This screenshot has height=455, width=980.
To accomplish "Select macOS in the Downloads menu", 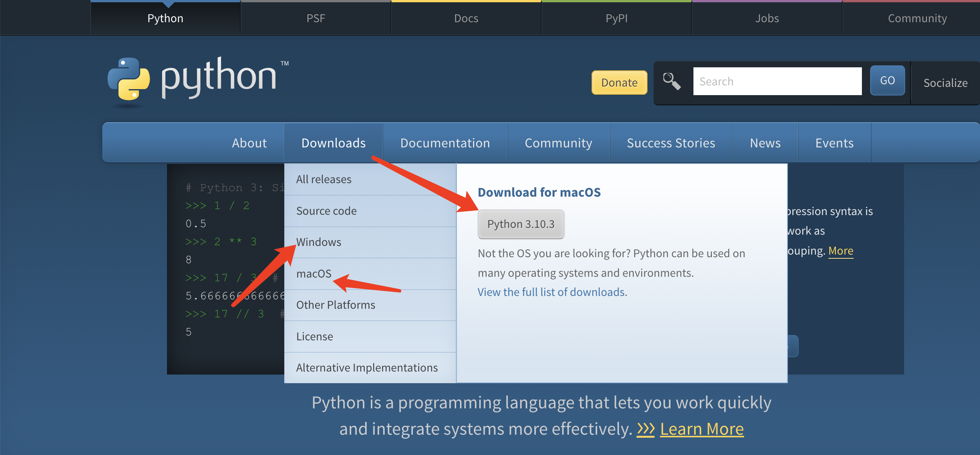I will [x=314, y=273].
